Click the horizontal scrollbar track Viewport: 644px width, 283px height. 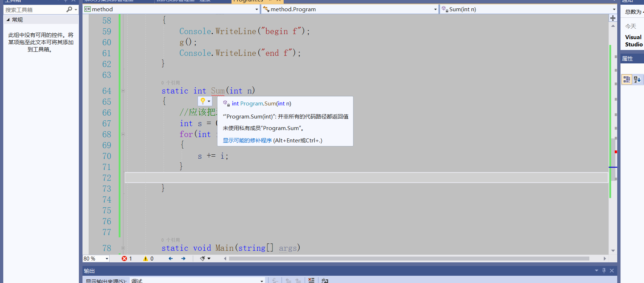pyautogui.click(x=409, y=258)
